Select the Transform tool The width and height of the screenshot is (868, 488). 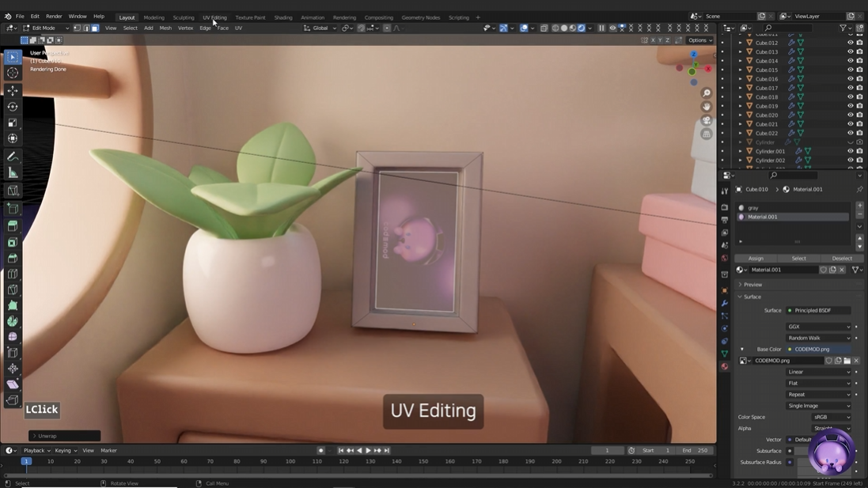click(x=13, y=139)
